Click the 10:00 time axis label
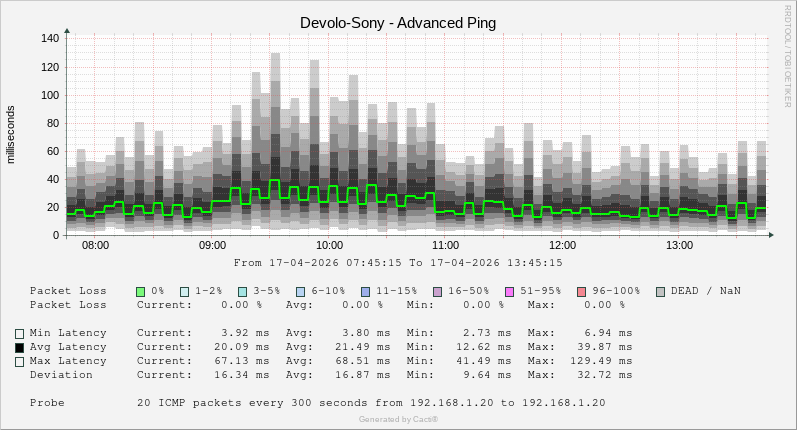The height and width of the screenshot is (430, 797). [329, 245]
